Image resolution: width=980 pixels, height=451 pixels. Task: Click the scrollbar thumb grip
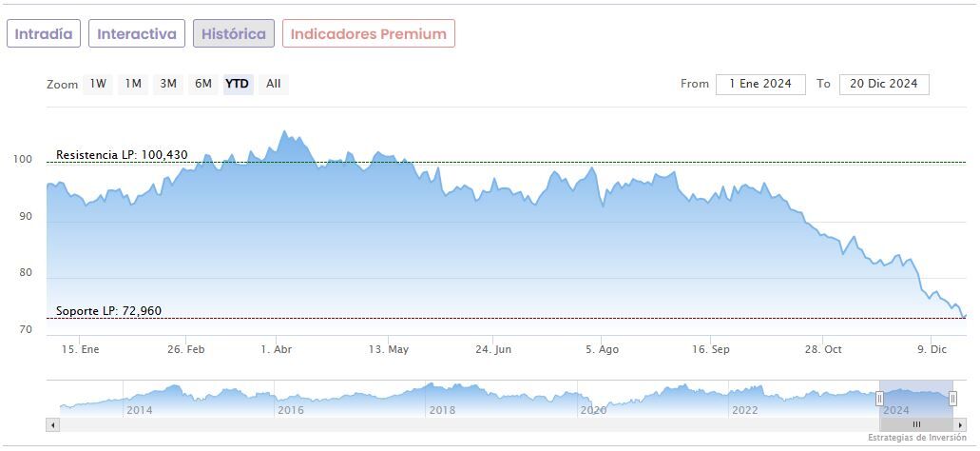916,424
